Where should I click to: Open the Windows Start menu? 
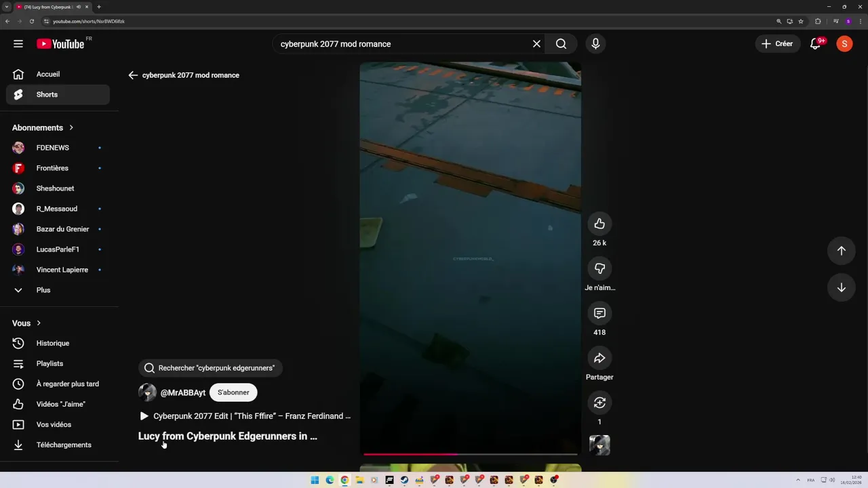[315, 480]
